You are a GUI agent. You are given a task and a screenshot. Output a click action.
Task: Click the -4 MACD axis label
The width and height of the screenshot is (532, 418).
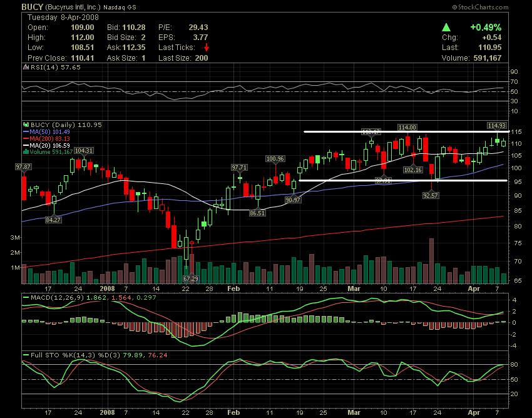514,346
